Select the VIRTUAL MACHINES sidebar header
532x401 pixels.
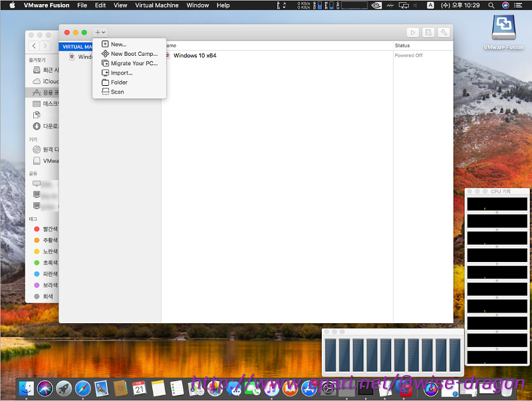coord(77,47)
